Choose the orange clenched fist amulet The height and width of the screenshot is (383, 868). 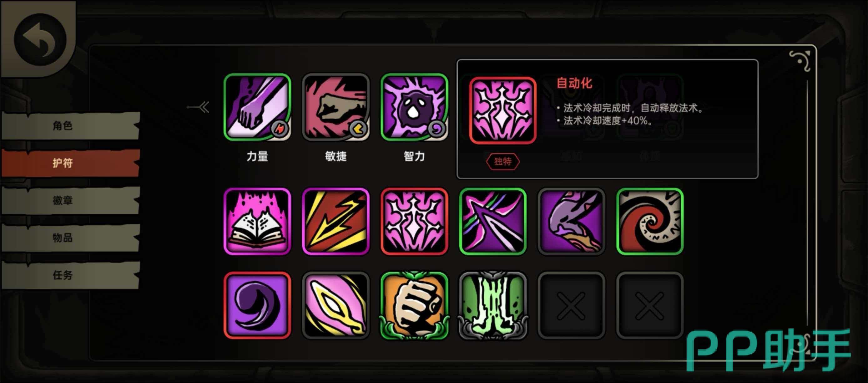coord(414,305)
